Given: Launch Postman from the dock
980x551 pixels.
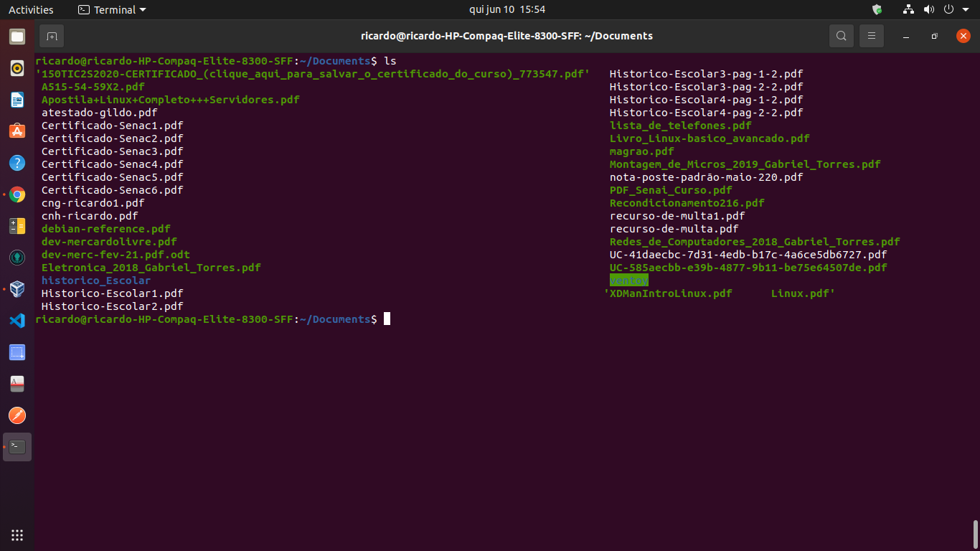Looking at the screenshot, I should tap(17, 415).
